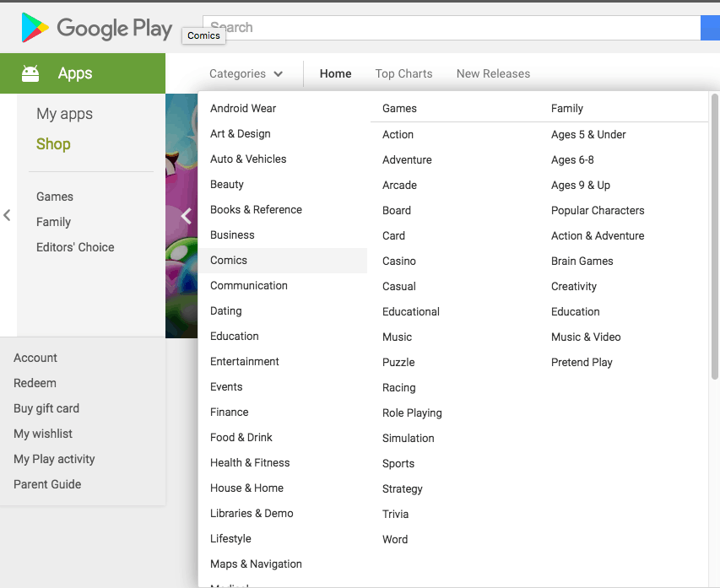Choose the Events category

[x=226, y=386]
